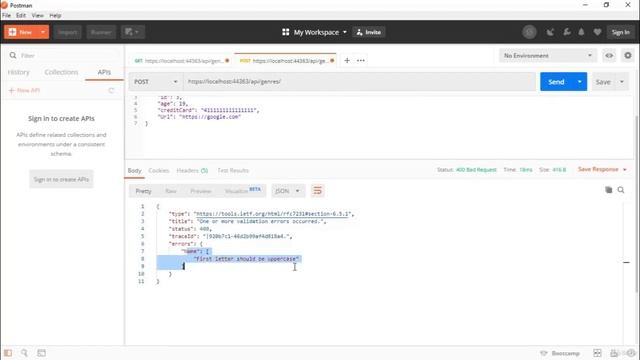Click the creditCard line in request body

[208, 110]
